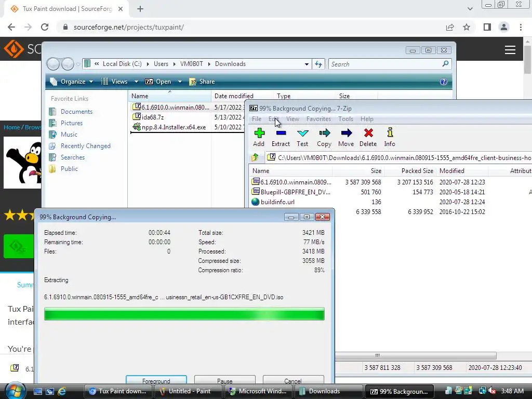Switch to Untitled - Paint taskbar button
Image resolution: width=532 pixels, height=399 pixels.
tap(189, 391)
